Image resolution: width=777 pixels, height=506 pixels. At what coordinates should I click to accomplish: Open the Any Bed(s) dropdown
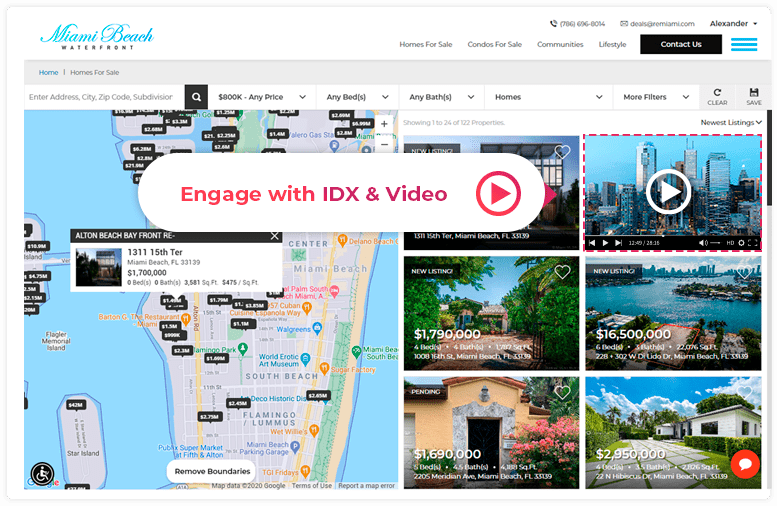(357, 97)
